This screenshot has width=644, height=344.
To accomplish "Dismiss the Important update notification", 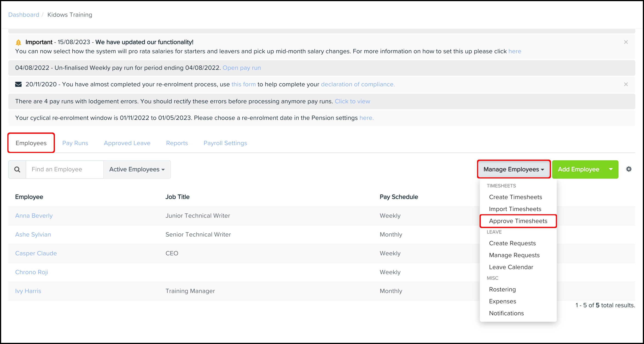I will [x=626, y=42].
